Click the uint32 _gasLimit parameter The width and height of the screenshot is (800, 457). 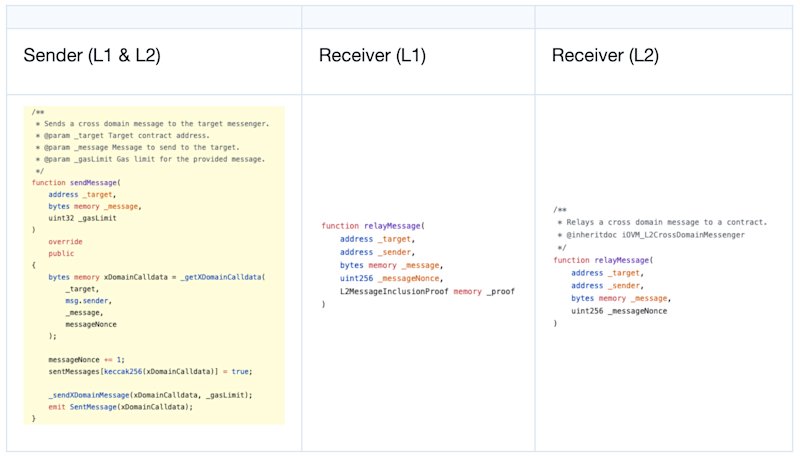click(83, 218)
